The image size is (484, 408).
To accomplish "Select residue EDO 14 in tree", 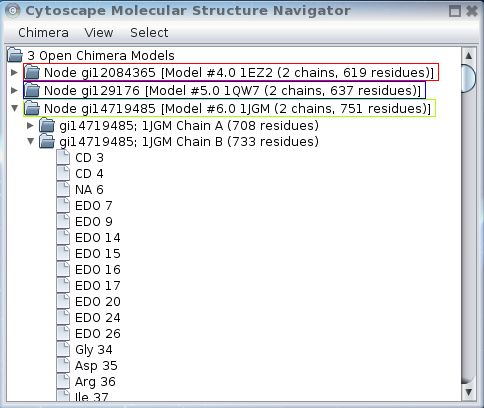I will pyautogui.click(x=98, y=238).
